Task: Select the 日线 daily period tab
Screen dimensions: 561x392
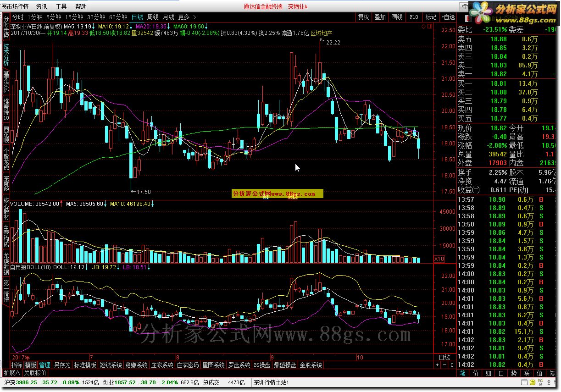Action: [137, 17]
